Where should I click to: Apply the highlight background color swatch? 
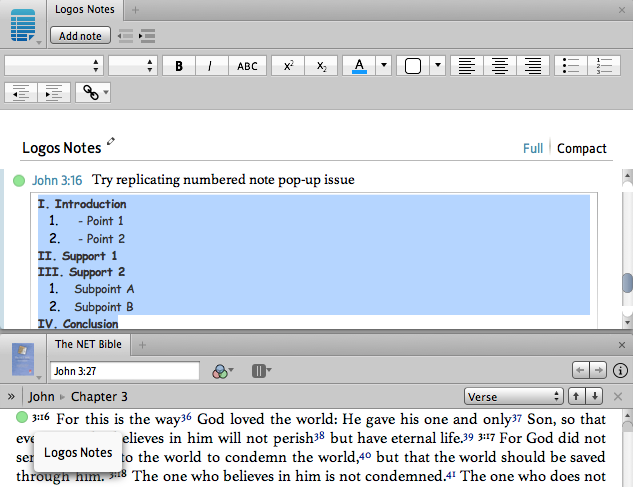(413, 66)
